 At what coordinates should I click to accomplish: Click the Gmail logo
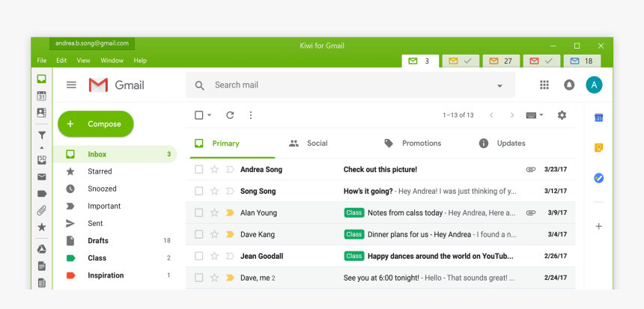(116, 85)
